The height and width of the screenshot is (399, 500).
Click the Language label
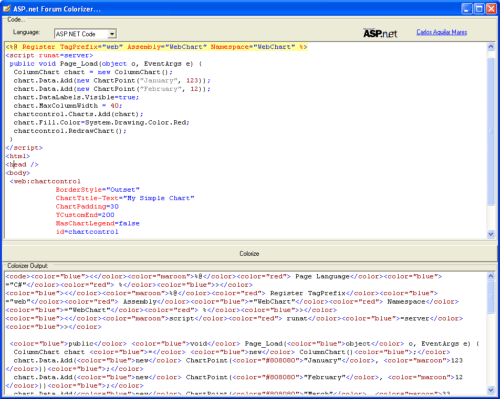[x=26, y=32]
